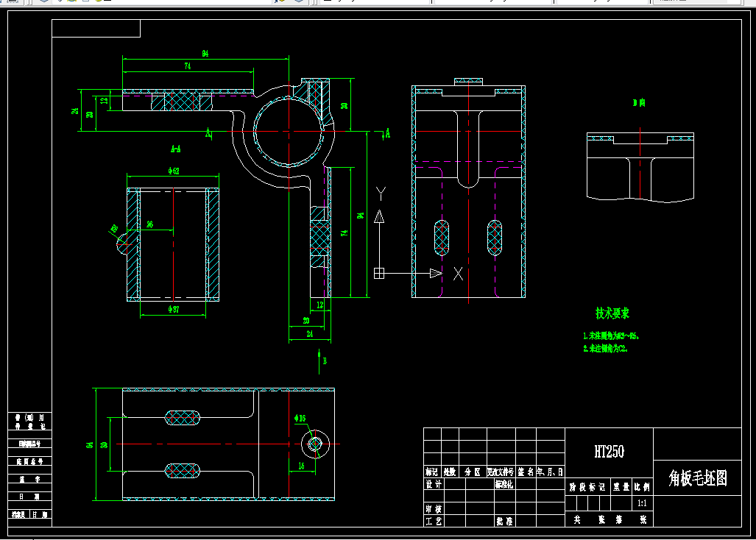Image resolution: width=756 pixels, height=540 pixels.
Task: Select the 阶段标记 title block cell
Action: 587,488
